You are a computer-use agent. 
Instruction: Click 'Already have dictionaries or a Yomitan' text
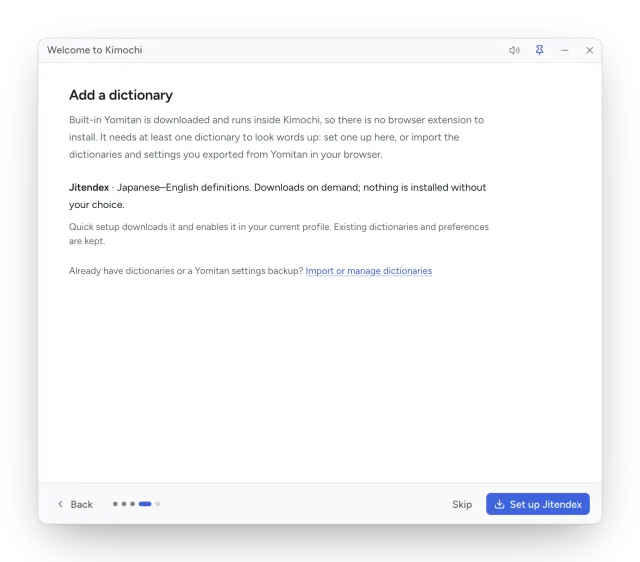pyautogui.click(x=186, y=271)
